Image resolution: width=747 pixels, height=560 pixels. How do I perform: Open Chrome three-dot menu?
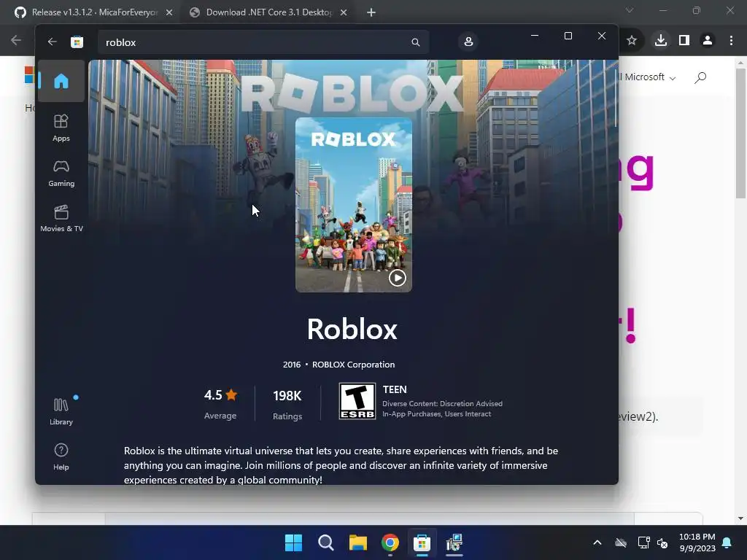pos(731,41)
